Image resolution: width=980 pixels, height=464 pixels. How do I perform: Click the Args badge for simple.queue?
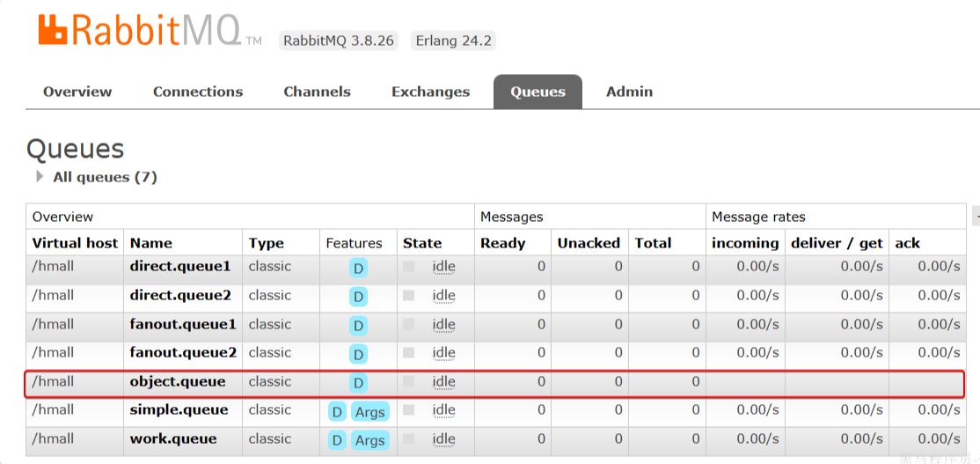369,412
